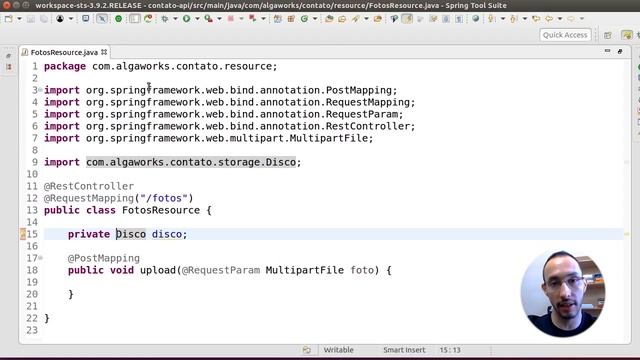Expand the Search dropdown arrow
Image resolution: width=640 pixels, height=360 pixels.
pyautogui.click(x=366, y=19)
